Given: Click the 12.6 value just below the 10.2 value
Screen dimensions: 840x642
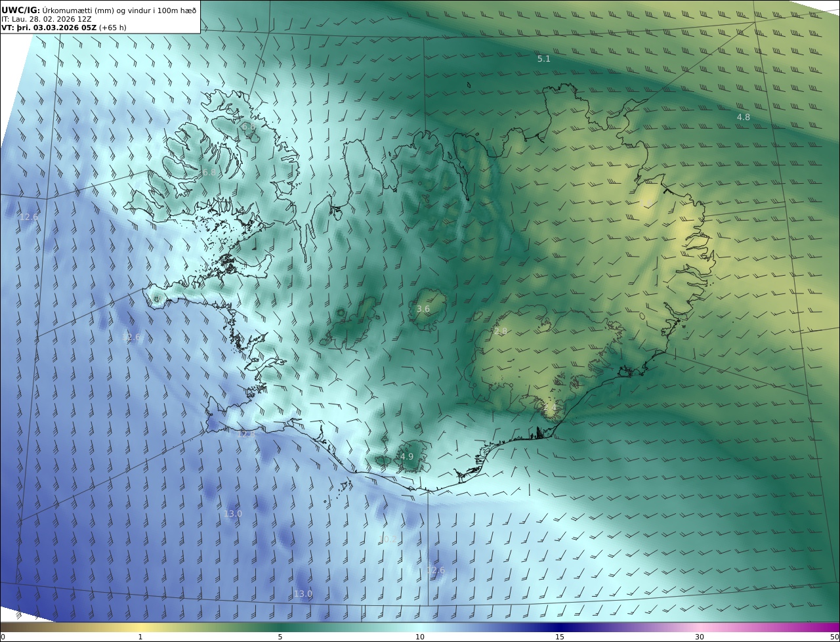Looking at the screenshot, I should (x=435, y=570).
